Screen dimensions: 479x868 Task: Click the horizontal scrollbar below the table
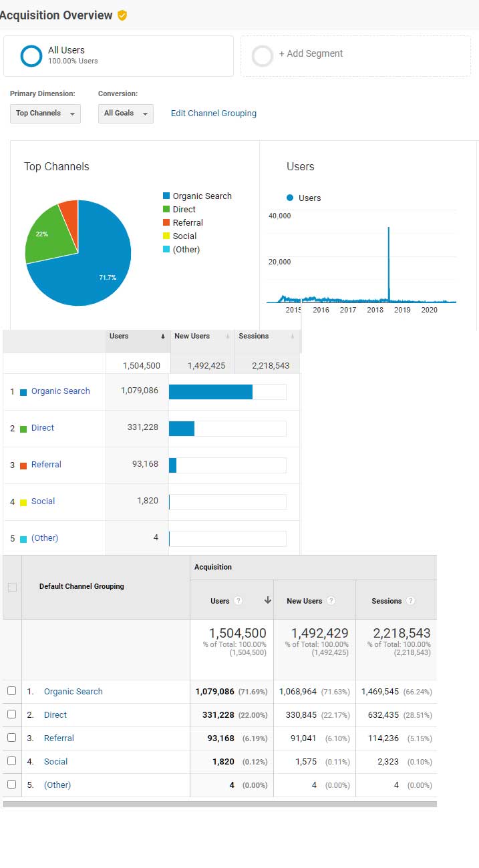pos(220,804)
